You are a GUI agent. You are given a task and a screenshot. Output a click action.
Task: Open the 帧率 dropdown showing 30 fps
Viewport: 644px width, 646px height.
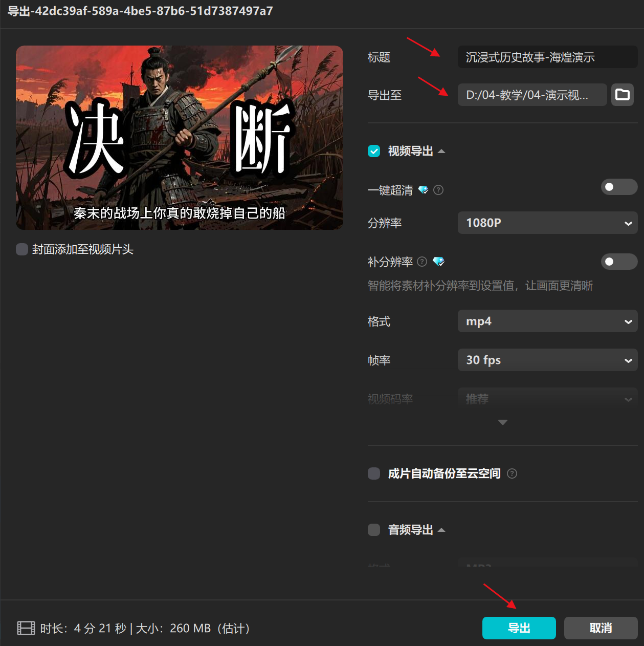547,360
